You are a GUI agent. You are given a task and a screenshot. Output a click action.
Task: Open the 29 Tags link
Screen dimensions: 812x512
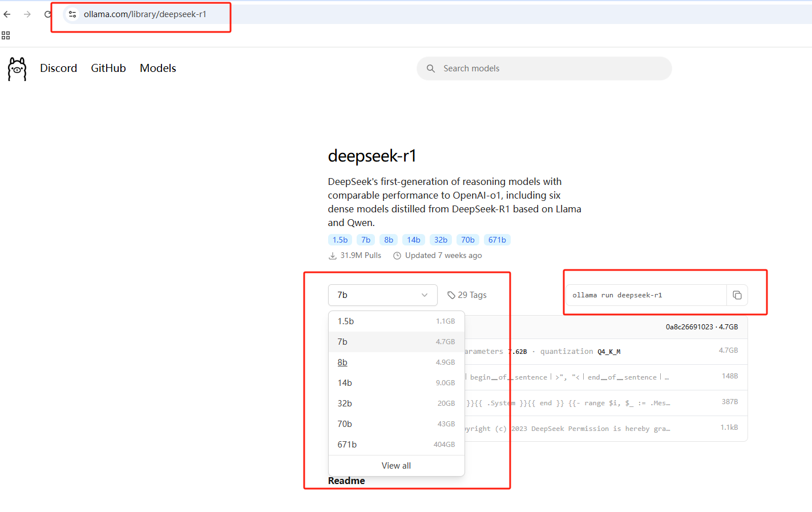tap(467, 295)
